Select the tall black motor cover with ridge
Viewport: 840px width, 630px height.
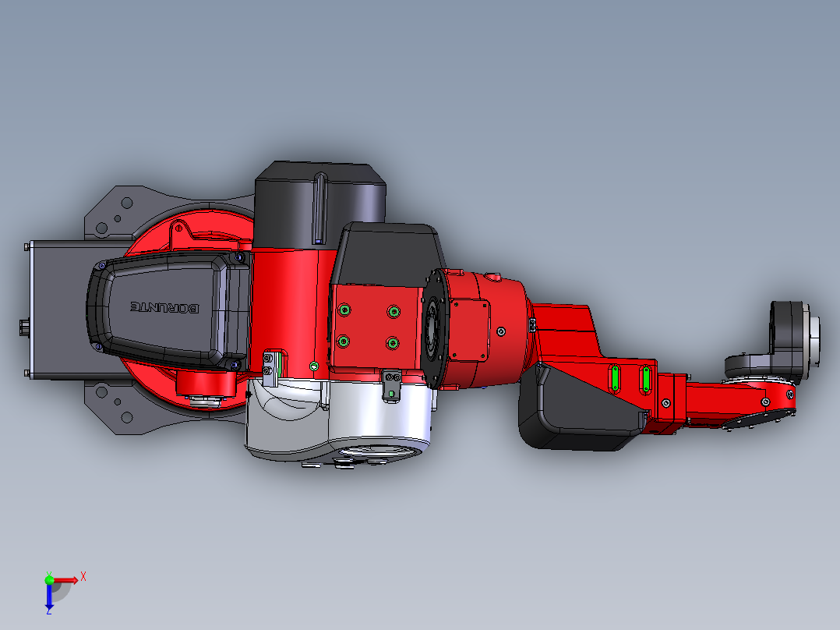319,205
